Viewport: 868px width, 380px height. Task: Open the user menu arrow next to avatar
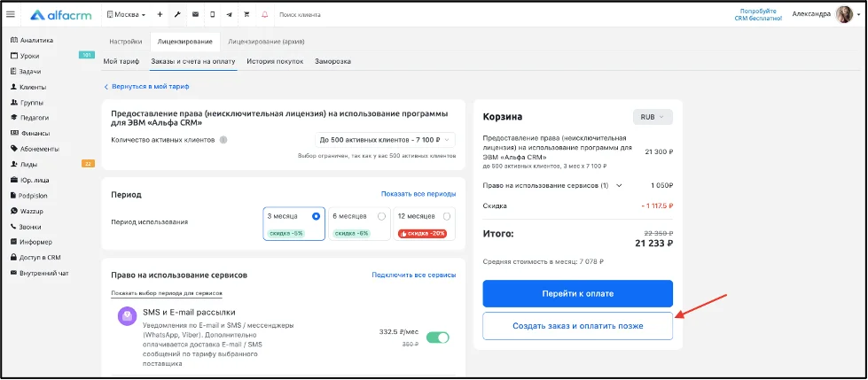pos(858,15)
